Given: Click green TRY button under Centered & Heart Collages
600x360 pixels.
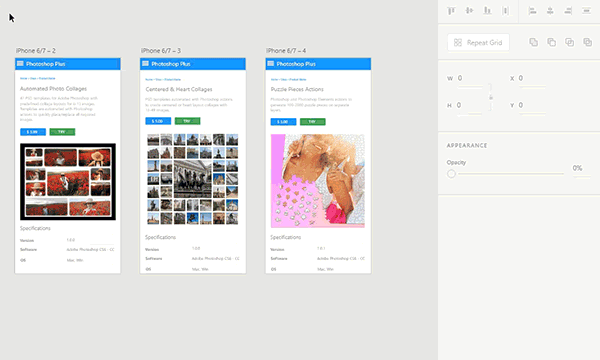Looking at the screenshot, I should pyautogui.click(x=188, y=121).
